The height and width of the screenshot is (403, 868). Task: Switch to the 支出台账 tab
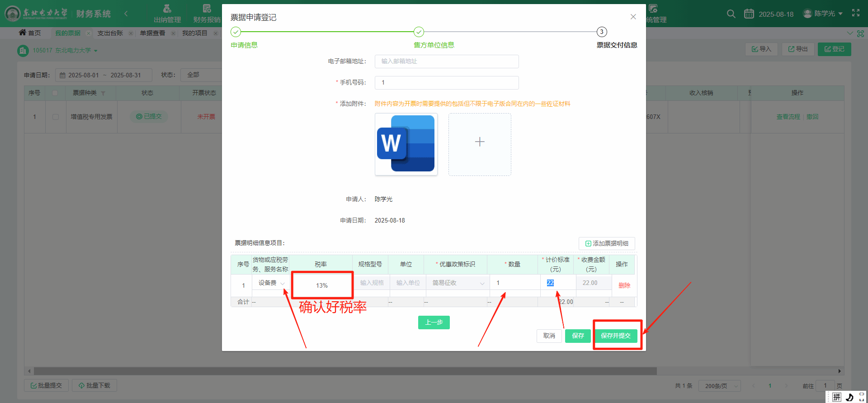(x=110, y=33)
